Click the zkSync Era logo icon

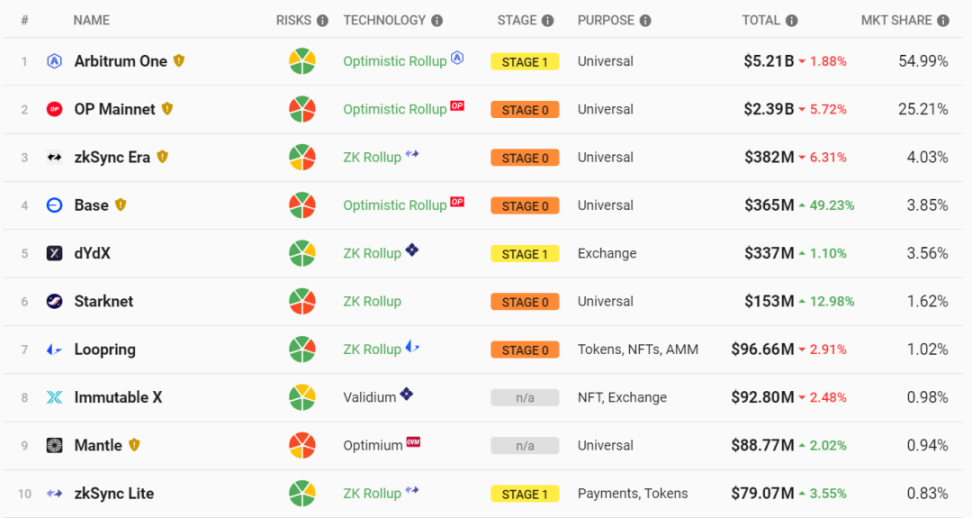(55, 157)
